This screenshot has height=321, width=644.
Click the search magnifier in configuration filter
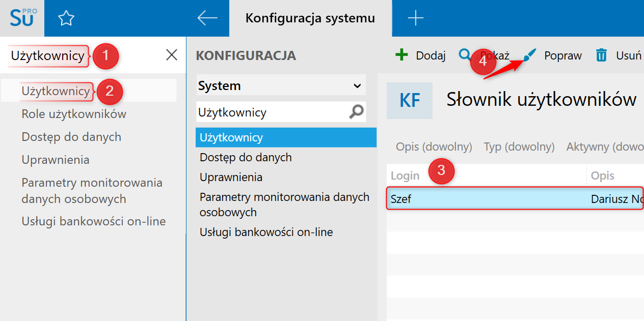357,111
